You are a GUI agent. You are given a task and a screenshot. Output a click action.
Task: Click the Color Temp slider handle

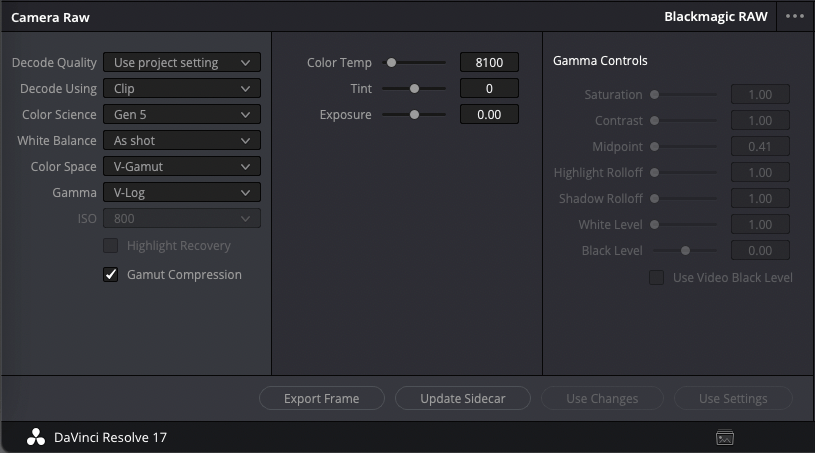point(391,62)
